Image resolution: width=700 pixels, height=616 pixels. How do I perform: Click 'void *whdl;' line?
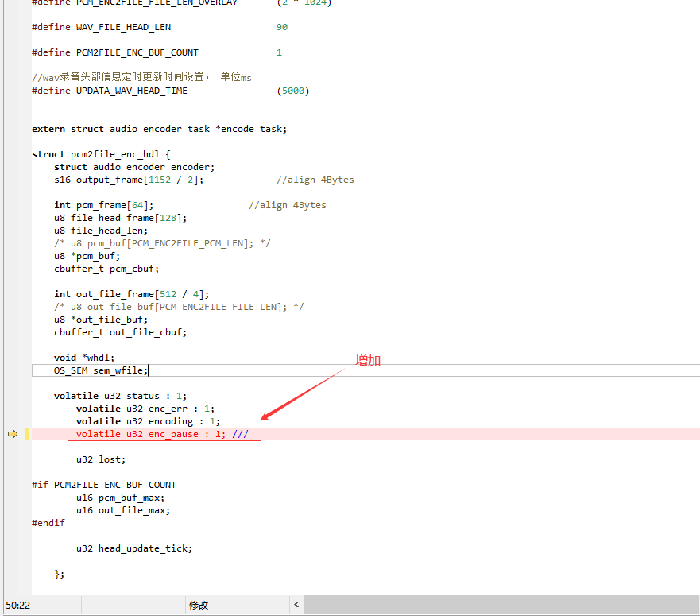84,358
